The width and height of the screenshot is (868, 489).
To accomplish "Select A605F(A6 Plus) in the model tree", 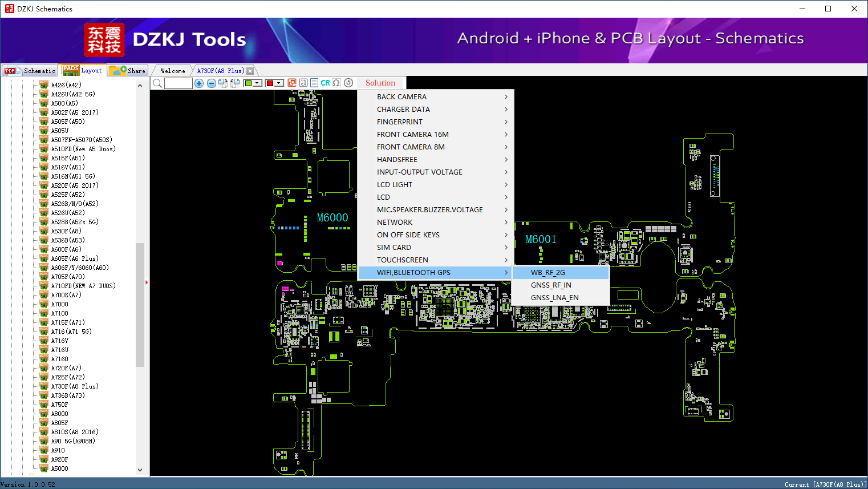I will pyautogui.click(x=75, y=258).
